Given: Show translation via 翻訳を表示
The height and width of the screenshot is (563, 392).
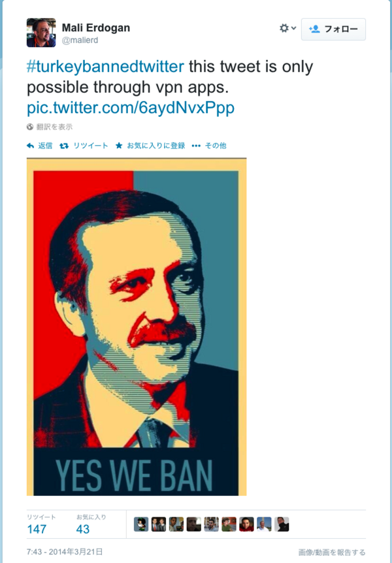Looking at the screenshot, I should (x=50, y=127).
